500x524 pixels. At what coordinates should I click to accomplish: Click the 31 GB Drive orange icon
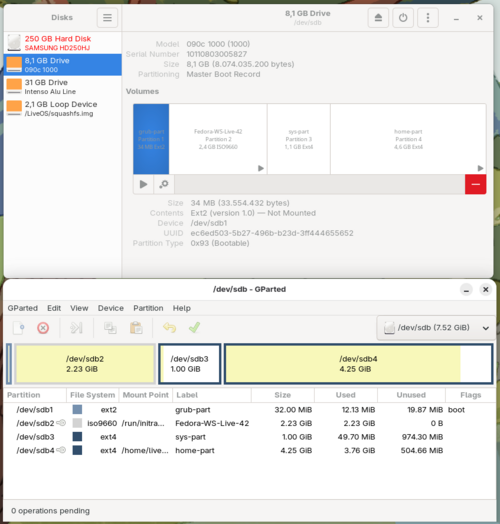click(14, 86)
